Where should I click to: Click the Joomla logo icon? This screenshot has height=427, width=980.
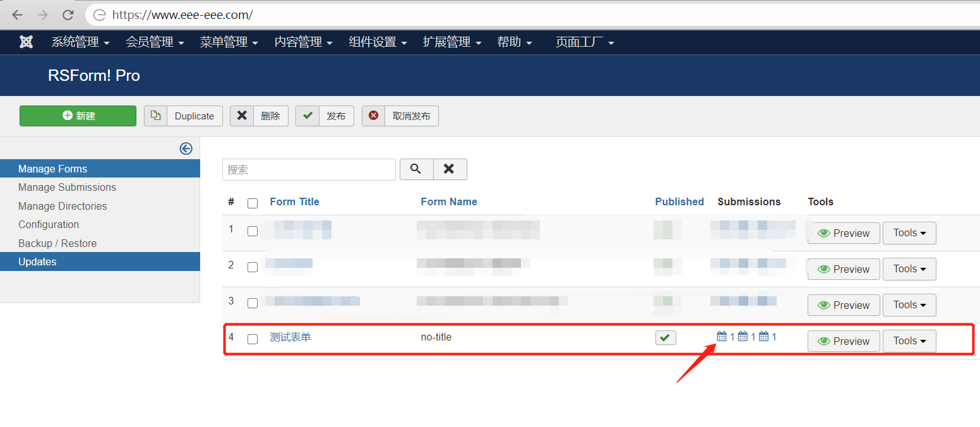coord(26,42)
